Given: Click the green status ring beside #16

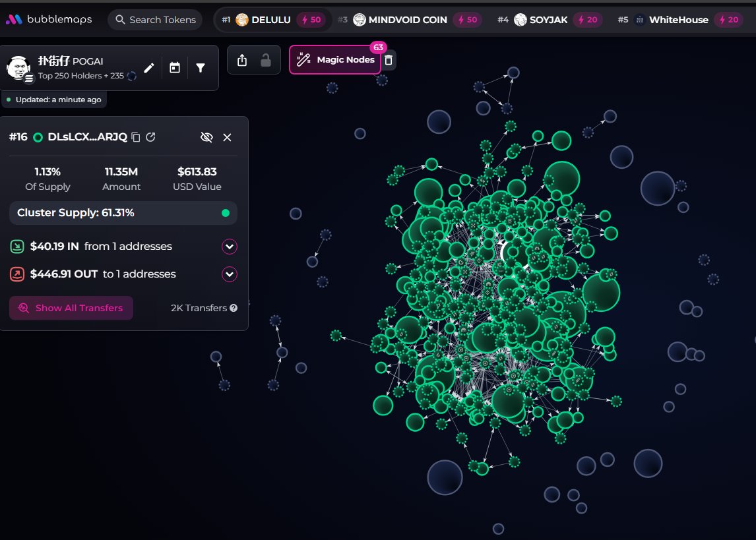Looking at the screenshot, I should pyautogui.click(x=38, y=138).
